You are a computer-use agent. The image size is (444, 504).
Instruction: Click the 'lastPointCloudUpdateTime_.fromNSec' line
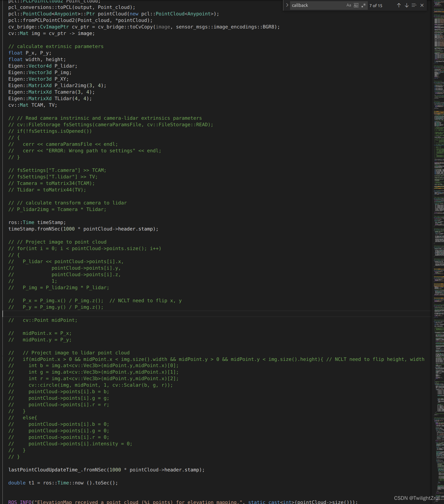[x=106, y=470]
